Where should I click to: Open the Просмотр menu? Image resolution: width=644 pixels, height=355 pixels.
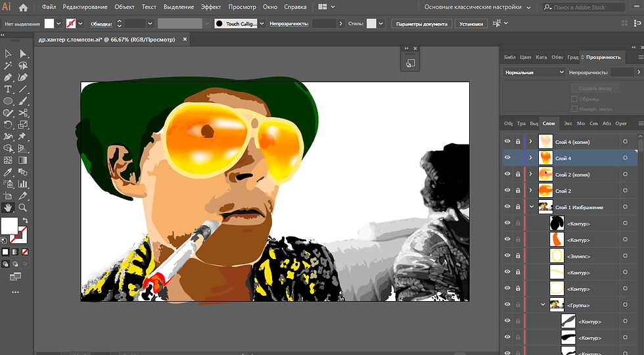[242, 7]
